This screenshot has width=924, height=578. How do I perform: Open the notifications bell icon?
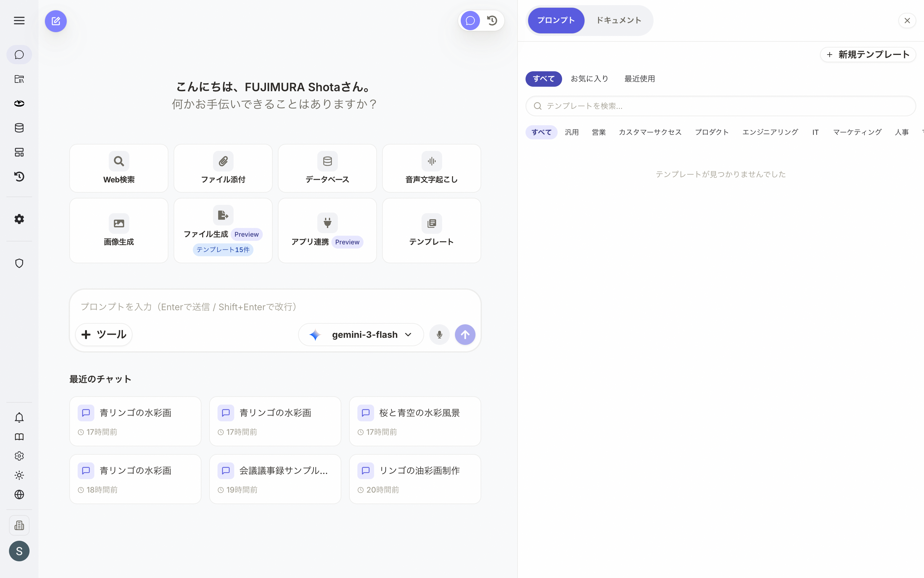tap(19, 417)
